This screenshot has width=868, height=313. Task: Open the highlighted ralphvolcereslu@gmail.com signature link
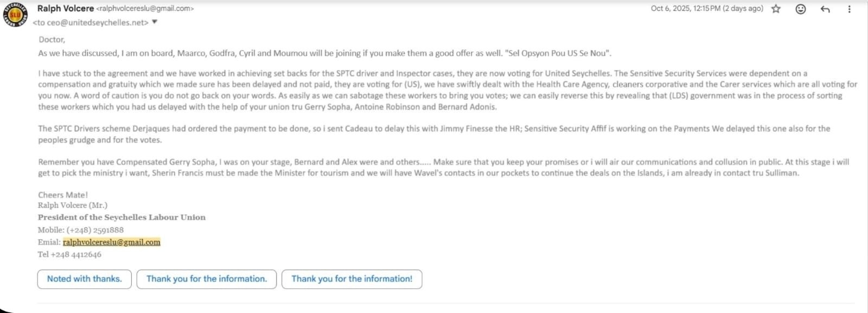(111, 242)
